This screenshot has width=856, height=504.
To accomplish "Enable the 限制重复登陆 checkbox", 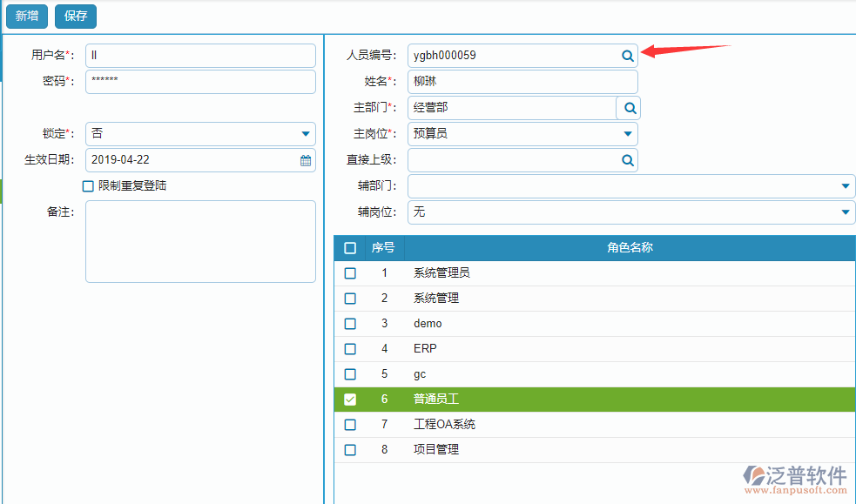I will [x=88, y=185].
